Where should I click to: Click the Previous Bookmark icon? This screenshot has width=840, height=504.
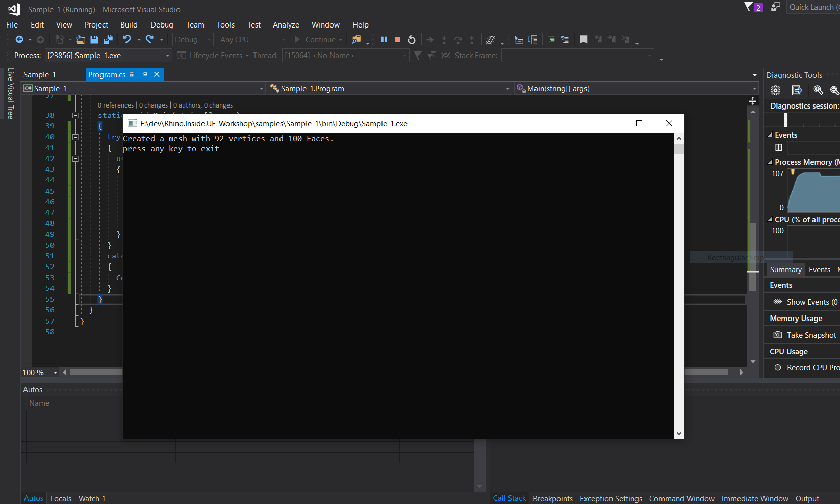598,39
